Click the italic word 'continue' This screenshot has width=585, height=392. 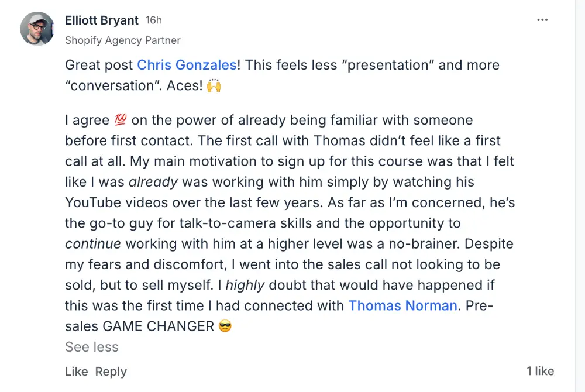click(93, 243)
